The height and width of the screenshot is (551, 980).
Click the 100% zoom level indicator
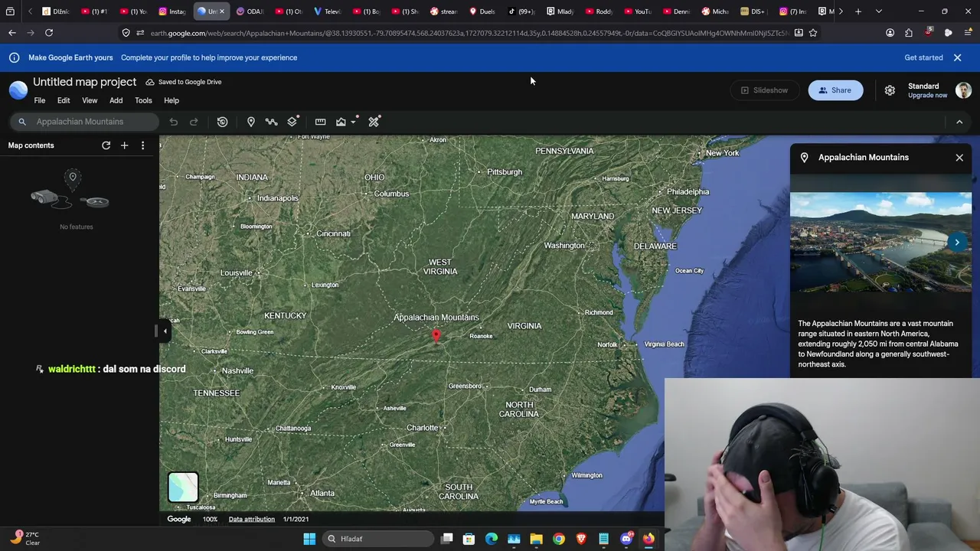tap(210, 520)
